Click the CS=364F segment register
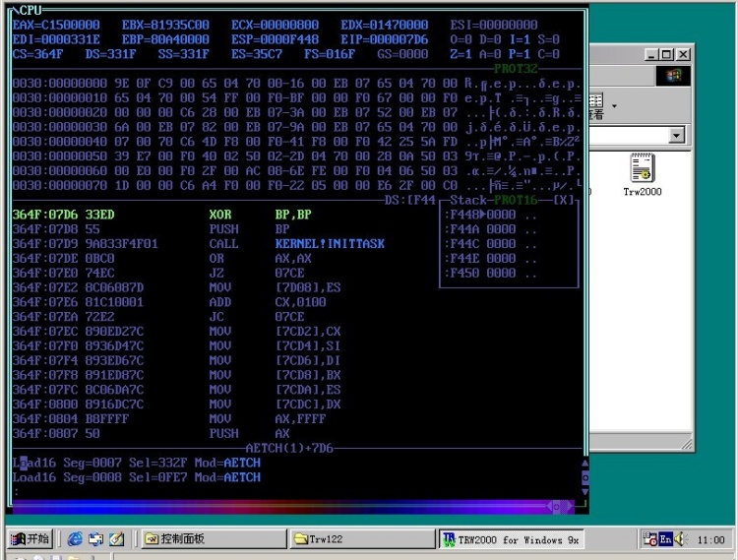This screenshot has width=738, height=560. tap(37, 54)
